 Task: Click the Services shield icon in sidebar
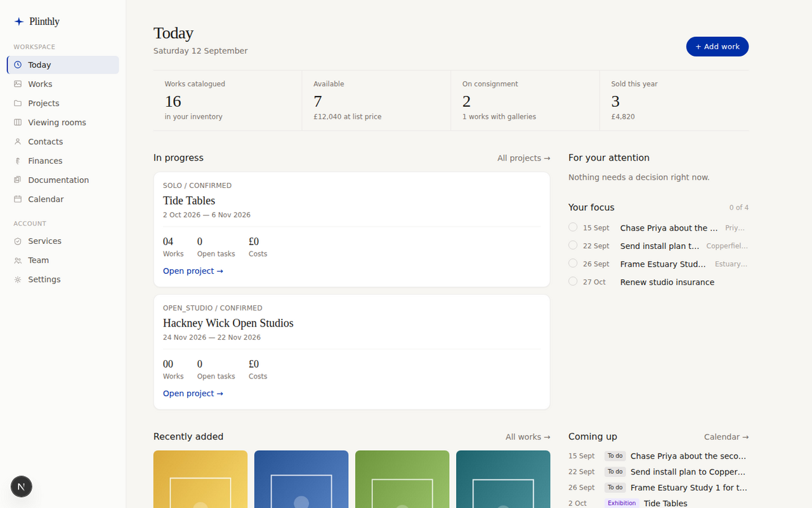pos(18,241)
